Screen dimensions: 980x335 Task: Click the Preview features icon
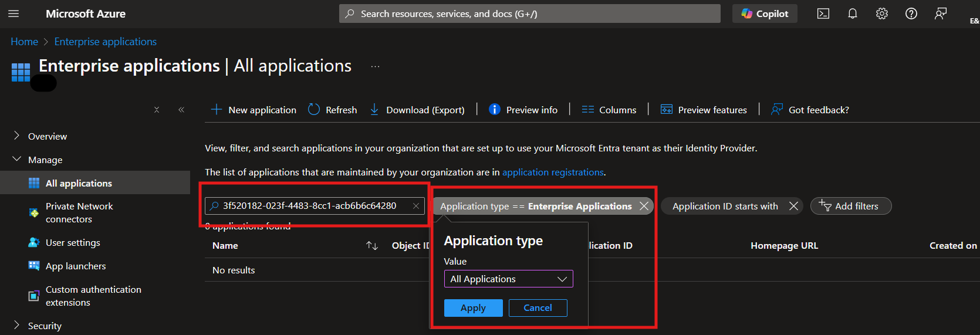coord(667,110)
